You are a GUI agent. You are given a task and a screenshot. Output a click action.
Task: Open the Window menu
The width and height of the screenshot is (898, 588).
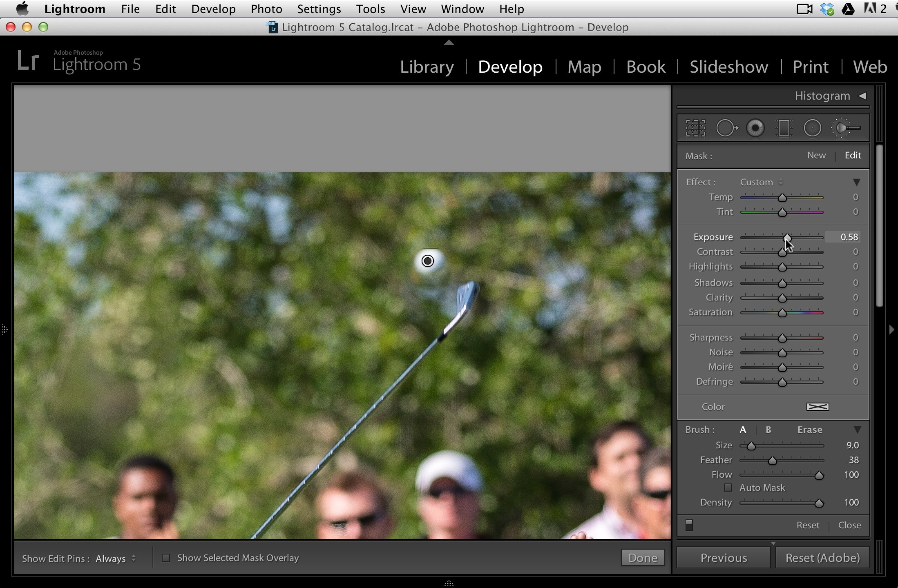tap(462, 9)
